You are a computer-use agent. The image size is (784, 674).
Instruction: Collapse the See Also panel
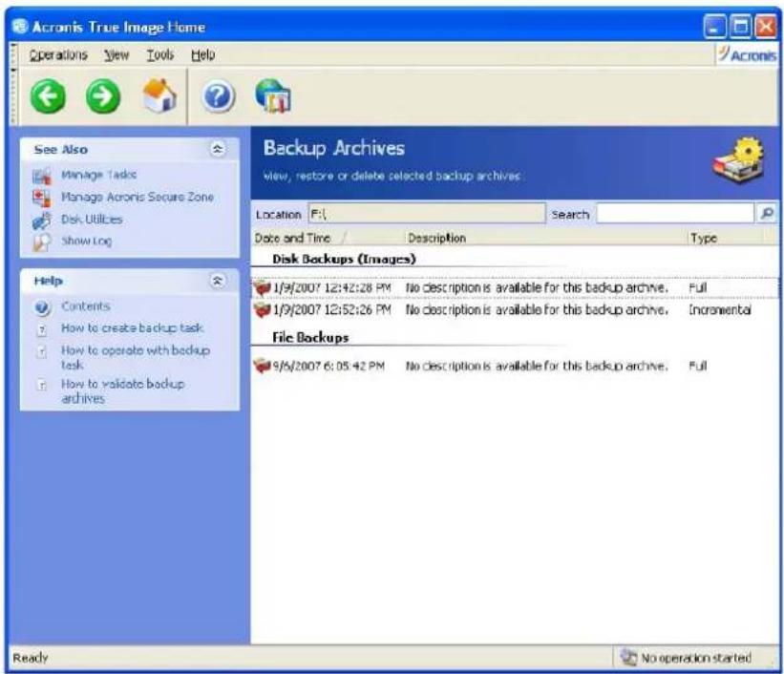[218, 149]
